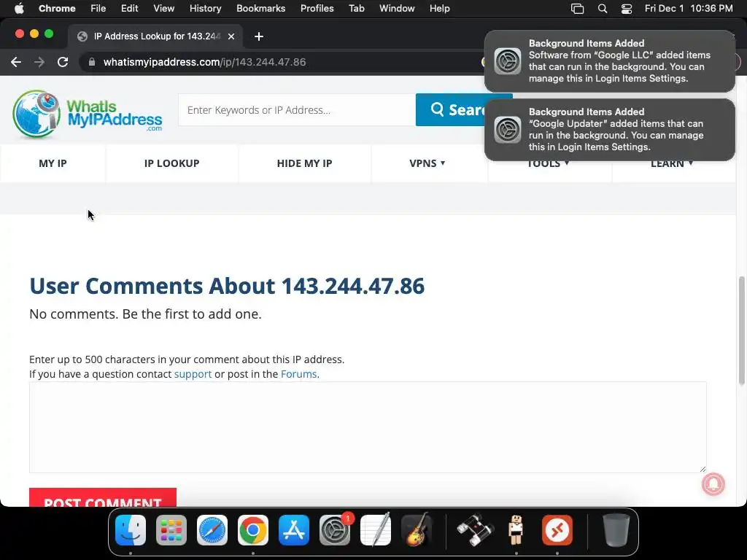
Task: Click the blue Search button
Action: pos(450,110)
